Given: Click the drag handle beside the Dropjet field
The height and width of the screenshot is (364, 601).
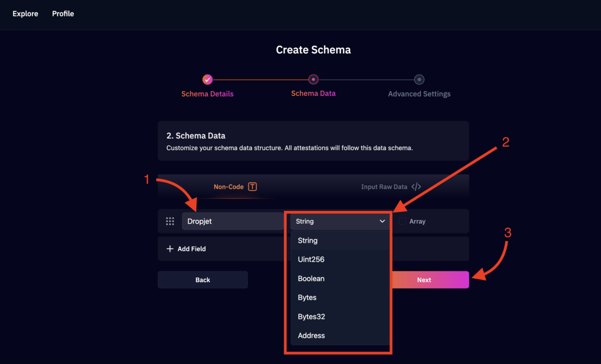Looking at the screenshot, I should pos(170,221).
